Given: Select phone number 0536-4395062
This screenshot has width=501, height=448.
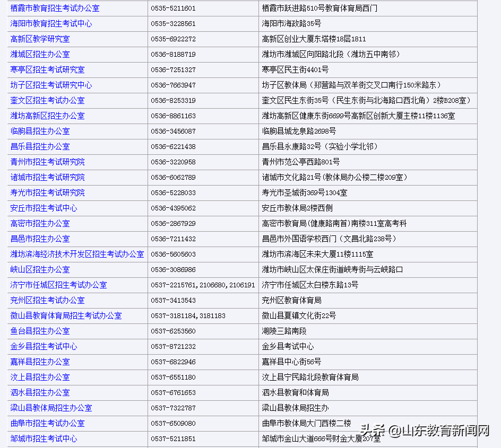Looking at the screenshot, I should click(x=173, y=208).
